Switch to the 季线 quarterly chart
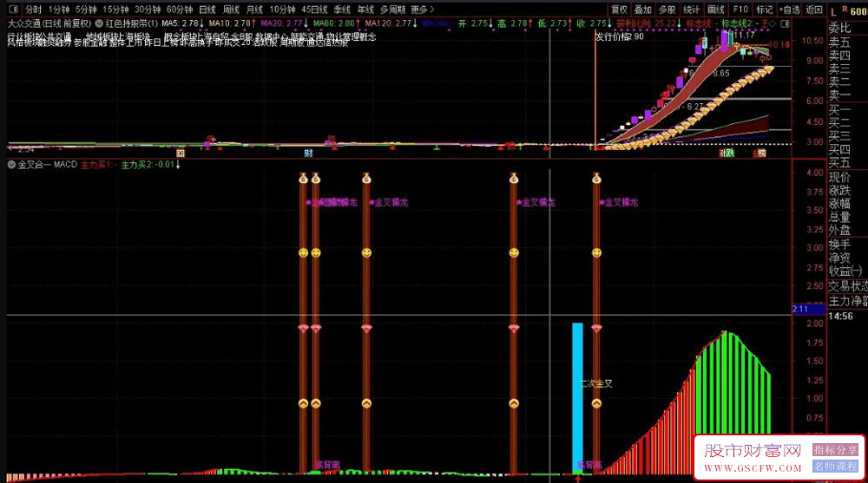Viewport: 868px width, 483px height. tap(342, 10)
